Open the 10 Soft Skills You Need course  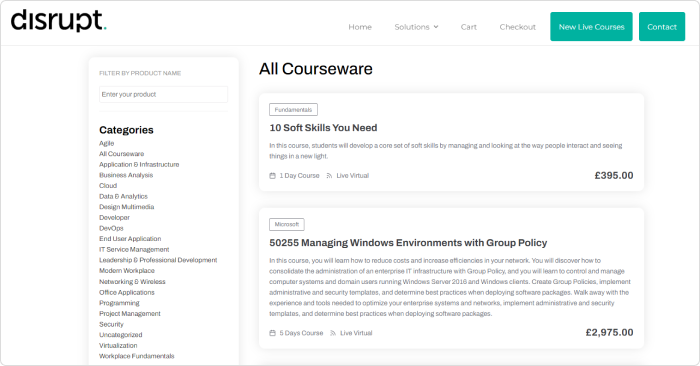(323, 128)
